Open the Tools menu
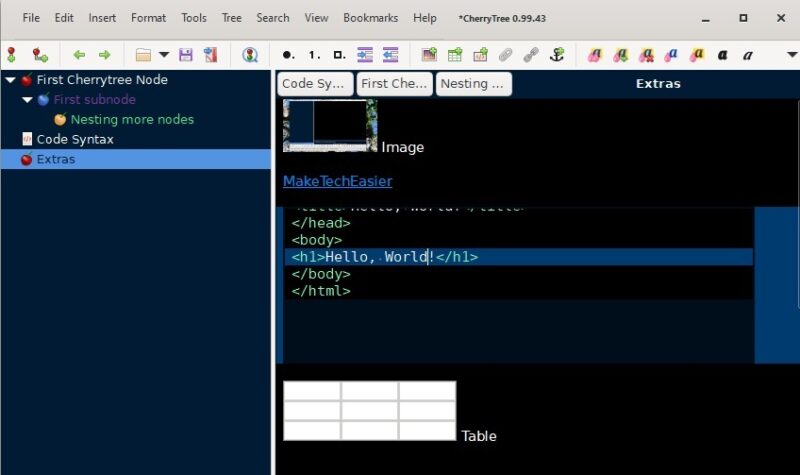 [x=194, y=18]
